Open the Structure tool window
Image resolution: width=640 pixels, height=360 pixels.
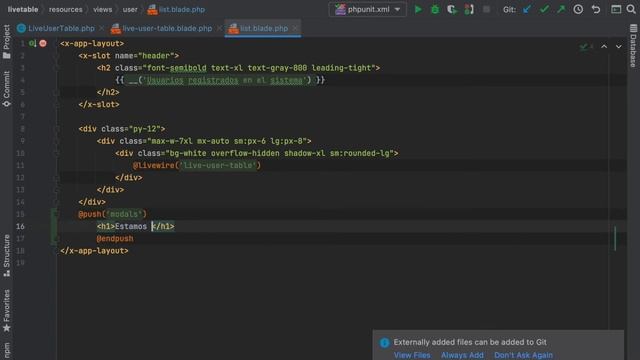pyautogui.click(x=7, y=256)
